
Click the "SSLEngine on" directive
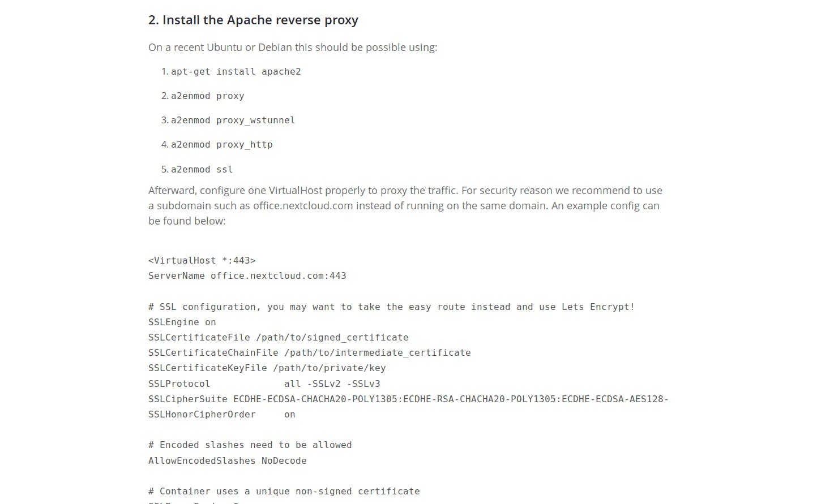182,322
